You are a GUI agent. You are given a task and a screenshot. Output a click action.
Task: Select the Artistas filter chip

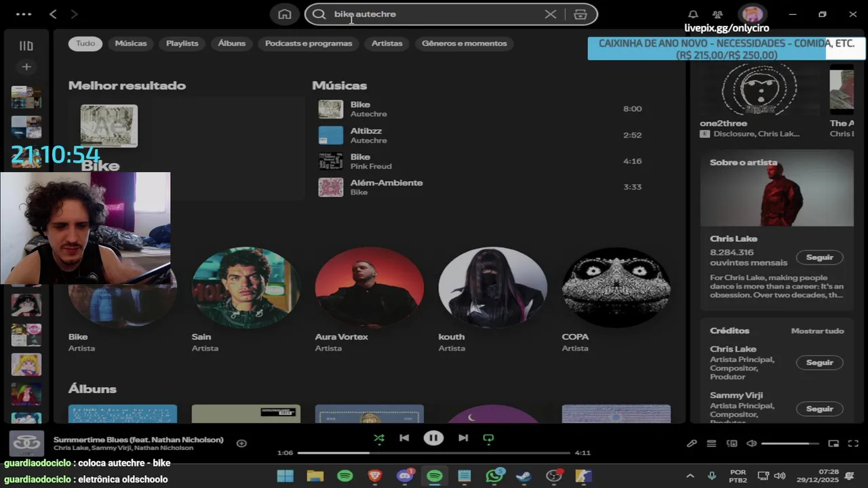click(387, 43)
